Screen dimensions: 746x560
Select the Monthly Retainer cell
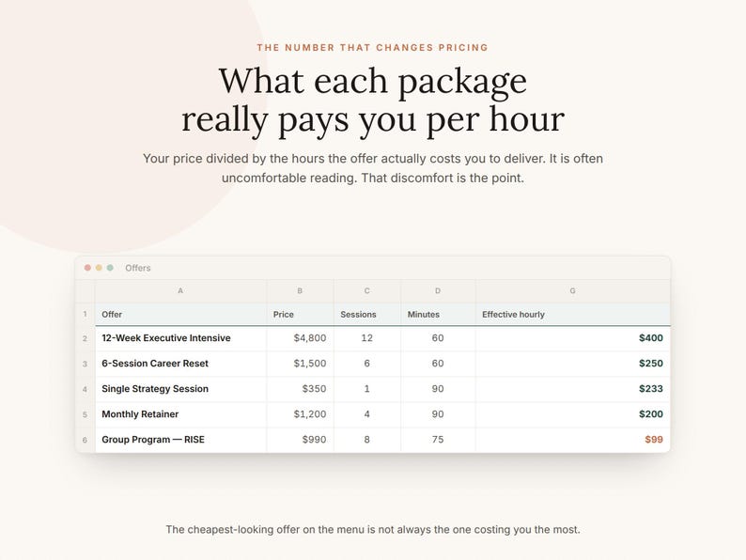pyautogui.click(x=180, y=414)
